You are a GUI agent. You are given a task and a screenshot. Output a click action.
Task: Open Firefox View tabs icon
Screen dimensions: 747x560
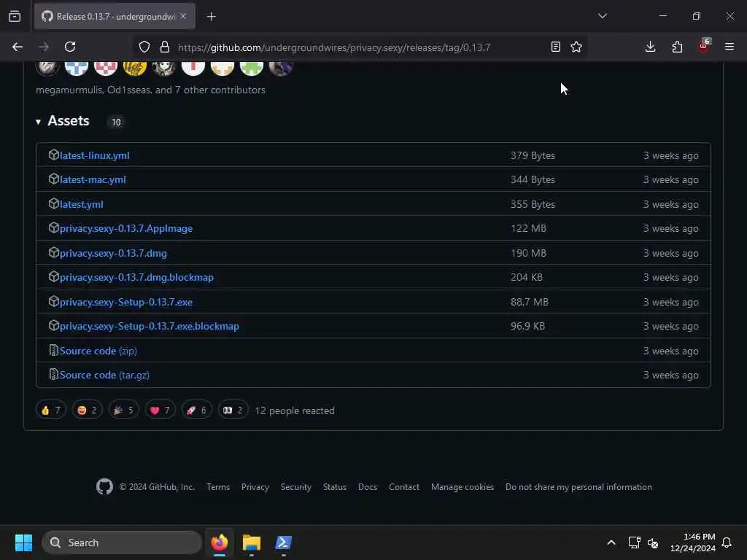tap(15, 16)
